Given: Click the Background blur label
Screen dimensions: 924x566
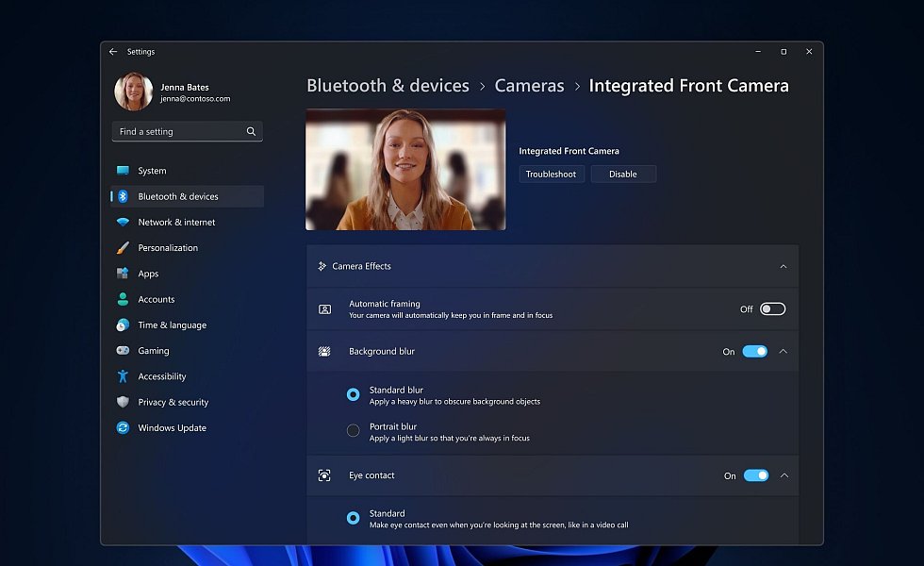Looking at the screenshot, I should tap(382, 351).
